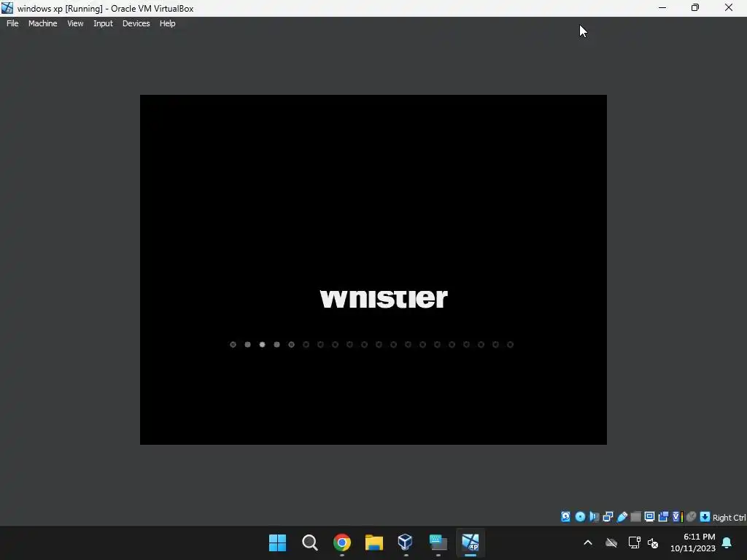This screenshot has width=747, height=560.
Task: Select the windows xp VM taskbar icon
Action: tap(471, 542)
